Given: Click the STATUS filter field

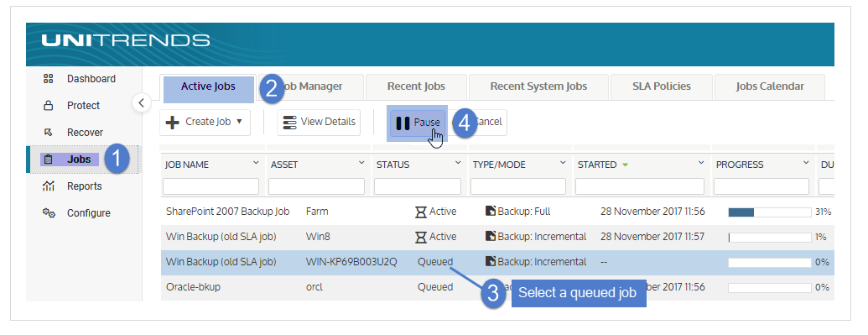Looking at the screenshot, I should (x=418, y=186).
